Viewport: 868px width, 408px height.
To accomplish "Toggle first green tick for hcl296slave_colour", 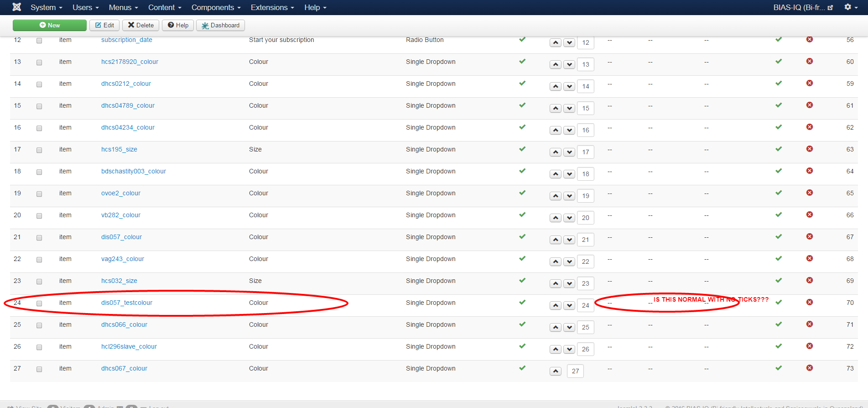I will 522,346.
